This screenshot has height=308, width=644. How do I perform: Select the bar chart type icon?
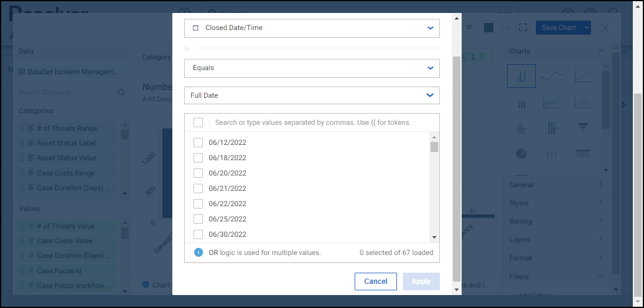[521, 76]
